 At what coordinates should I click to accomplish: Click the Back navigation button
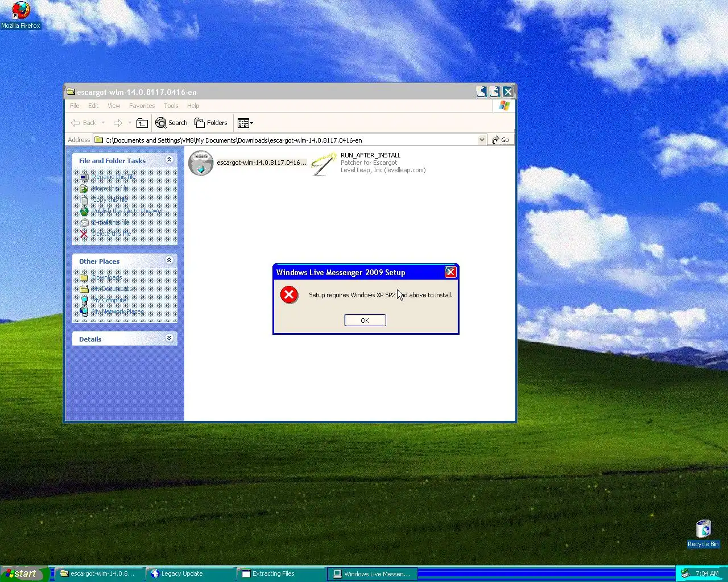coord(84,123)
